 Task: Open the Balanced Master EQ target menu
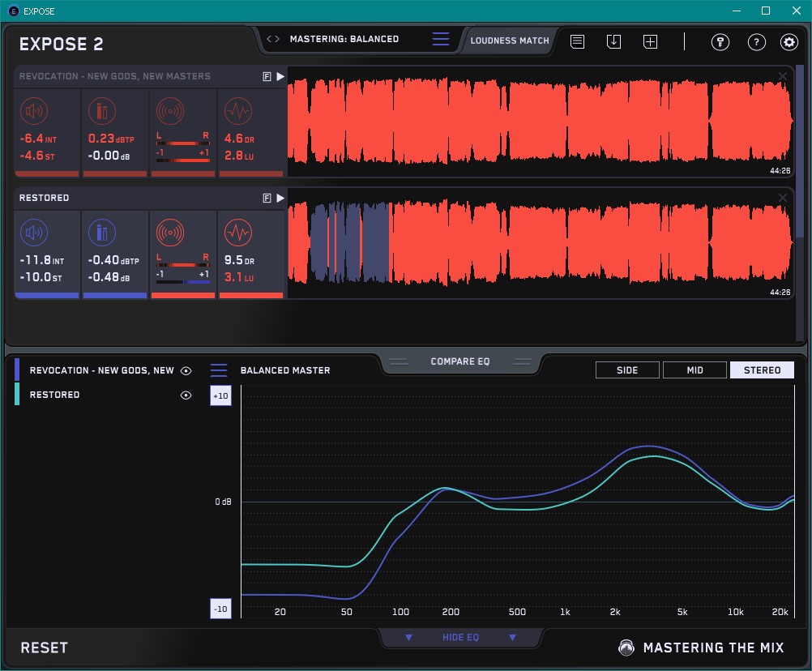pos(219,370)
